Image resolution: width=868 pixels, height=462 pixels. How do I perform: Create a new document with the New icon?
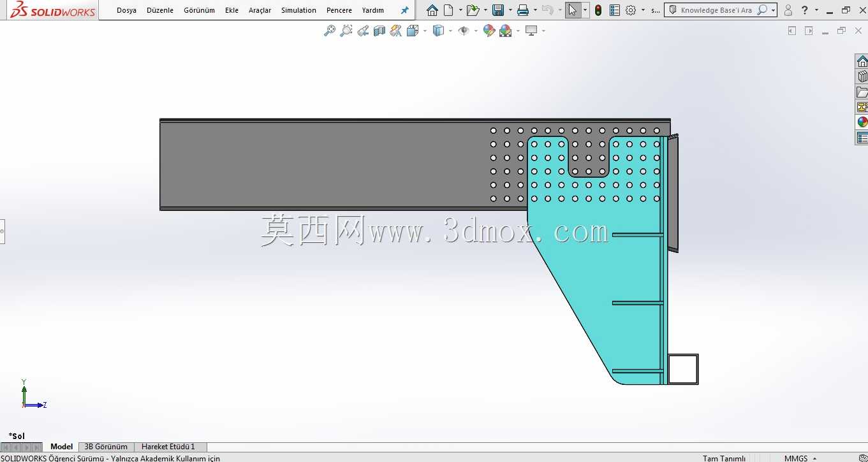point(448,10)
